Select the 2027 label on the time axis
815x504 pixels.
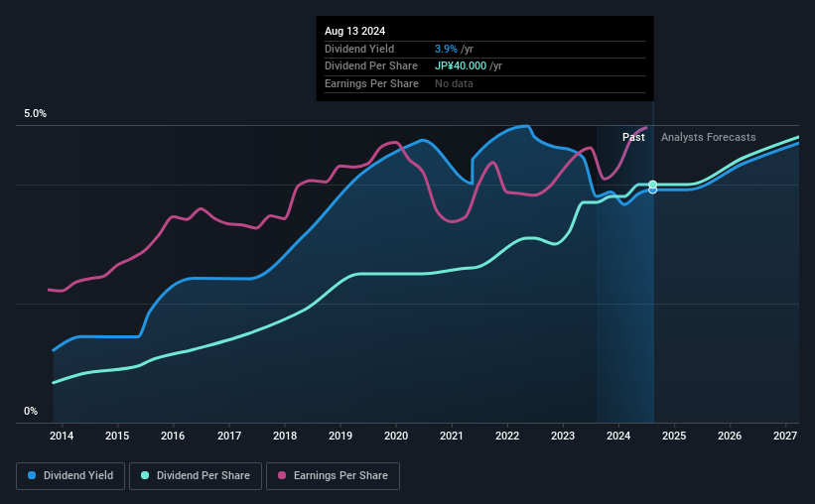click(x=785, y=436)
